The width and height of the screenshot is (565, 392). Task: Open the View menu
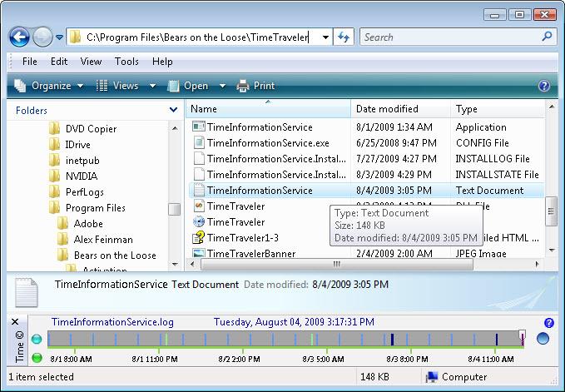click(91, 62)
